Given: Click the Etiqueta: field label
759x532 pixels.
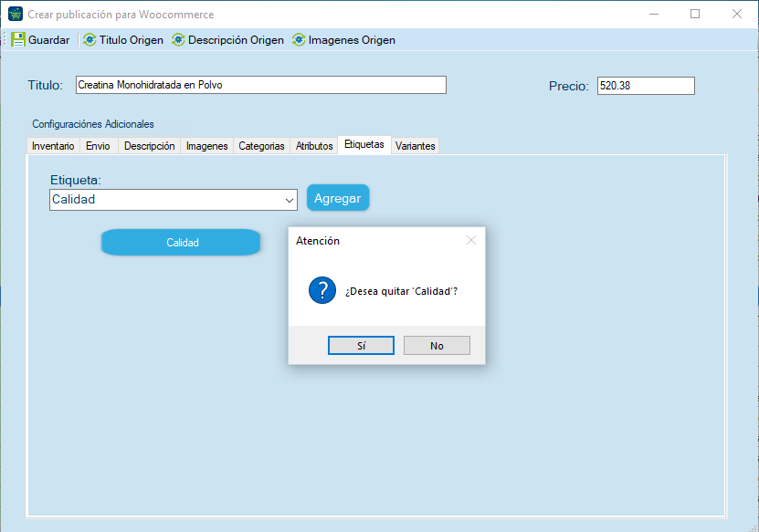Looking at the screenshot, I should click(x=76, y=180).
